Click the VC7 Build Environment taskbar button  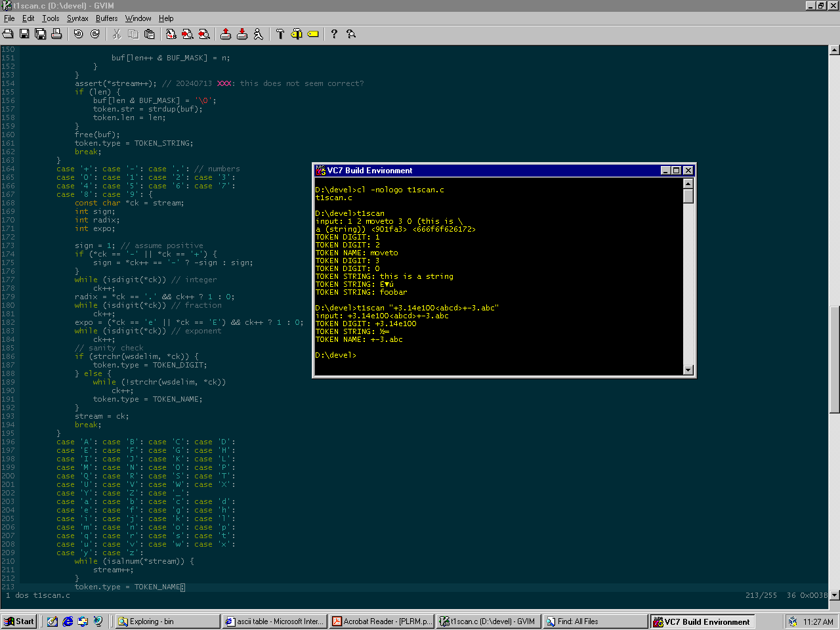pyautogui.click(x=702, y=621)
